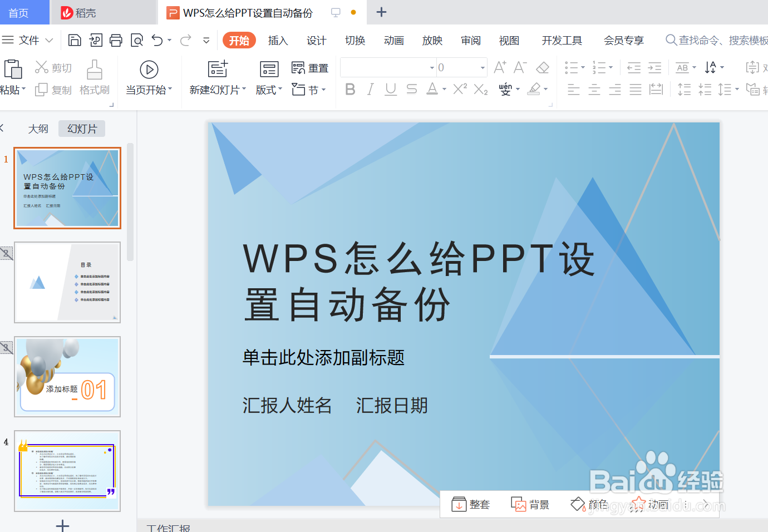Activate the Format Painter brush
Screen dimensions: 768x532
tap(95, 70)
